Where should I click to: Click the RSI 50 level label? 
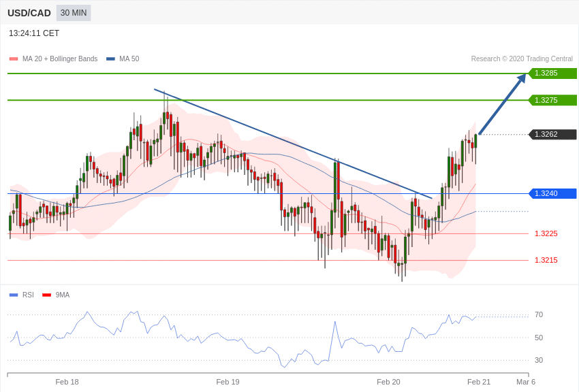pyautogui.click(x=539, y=338)
